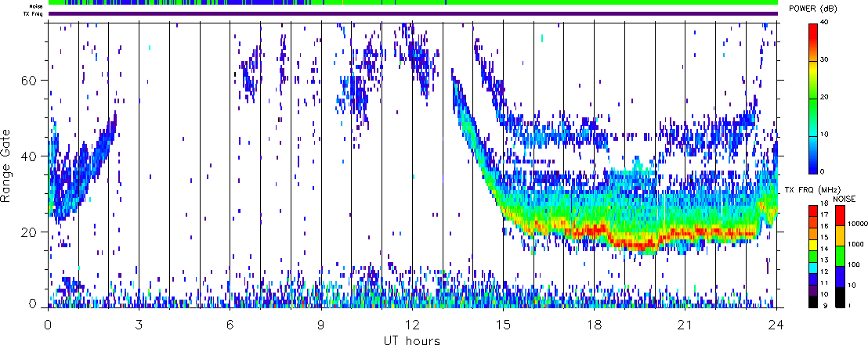Image resolution: width=868 pixels, height=345 pixels.
Task: Click the 12 MHz label in TX FRQ legend
Action: pos(825,271)
